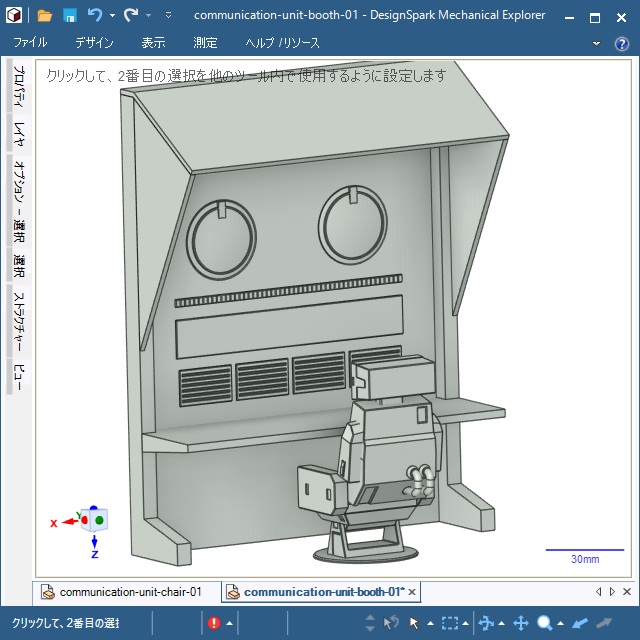Switch to the デザイン ribbon tab
640x640 pixels.
94,42
